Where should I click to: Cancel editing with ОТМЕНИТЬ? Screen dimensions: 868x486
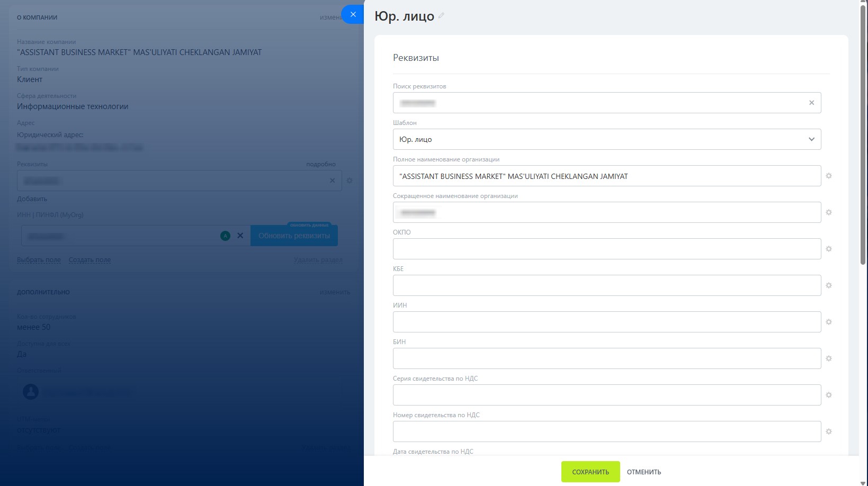pos(644,472)
